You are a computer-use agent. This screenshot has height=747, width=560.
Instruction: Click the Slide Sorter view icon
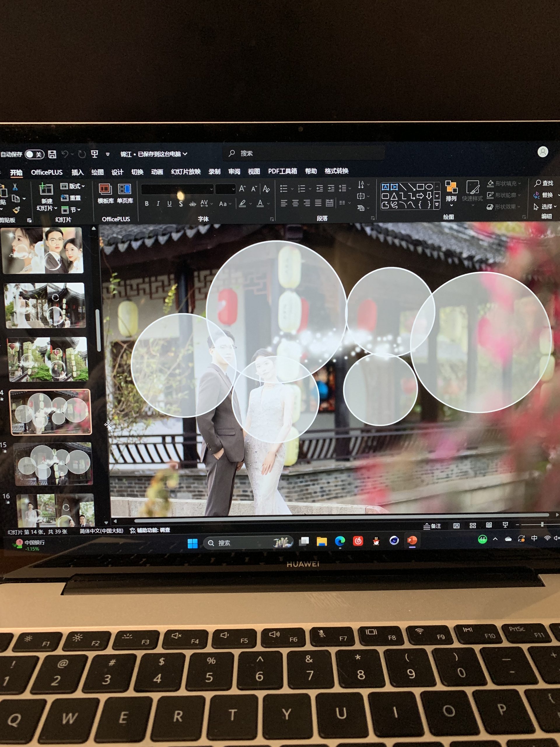coord(473,526)
